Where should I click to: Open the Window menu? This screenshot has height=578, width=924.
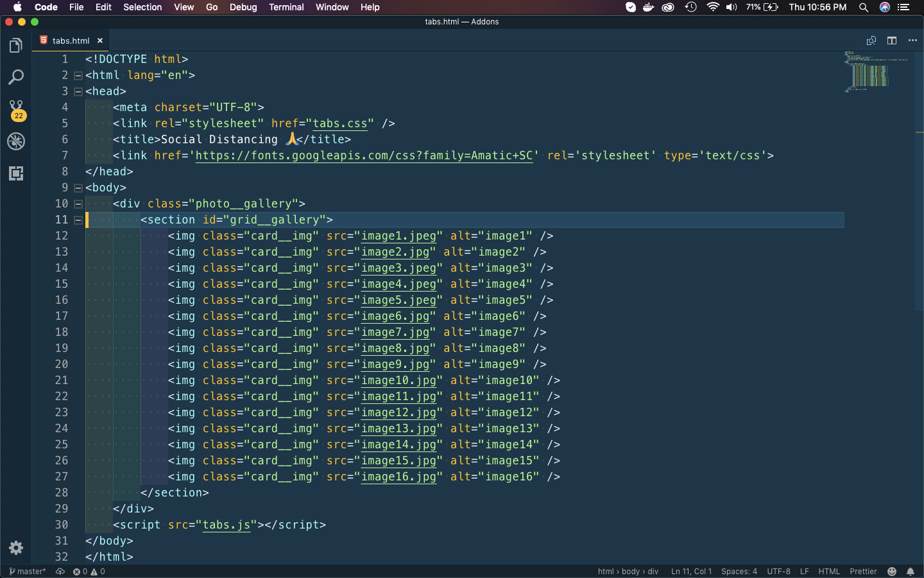[332, 7]
